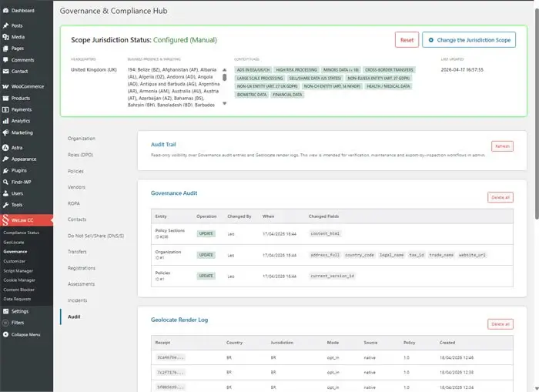Click the BIOMETRIC DATA flag tag

coord(252,95)
